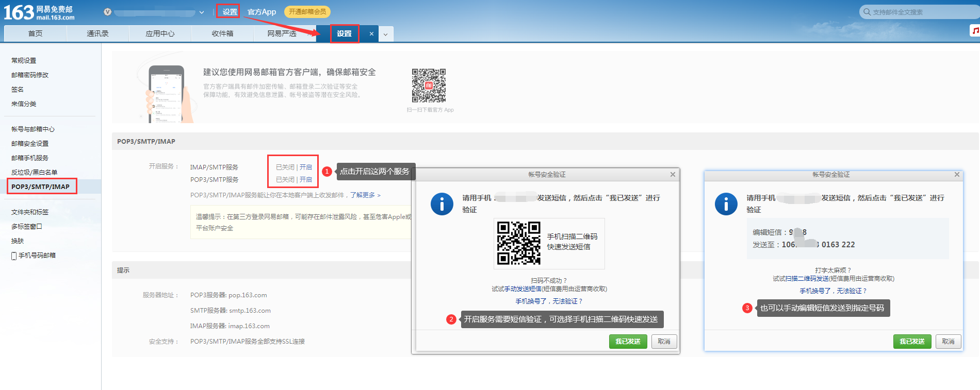Switch to the 应用中心 tab

pyautogui.click(x=160, y=33)
